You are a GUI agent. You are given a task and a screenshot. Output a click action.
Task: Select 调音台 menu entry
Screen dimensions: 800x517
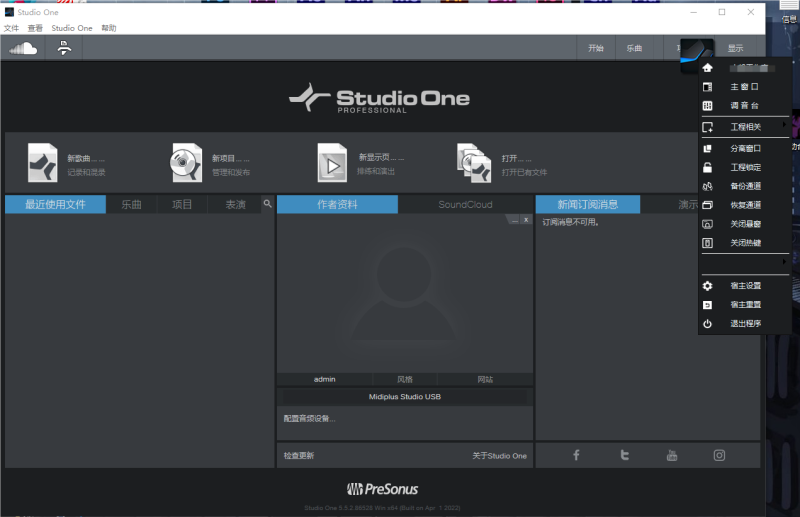(745, 106)
